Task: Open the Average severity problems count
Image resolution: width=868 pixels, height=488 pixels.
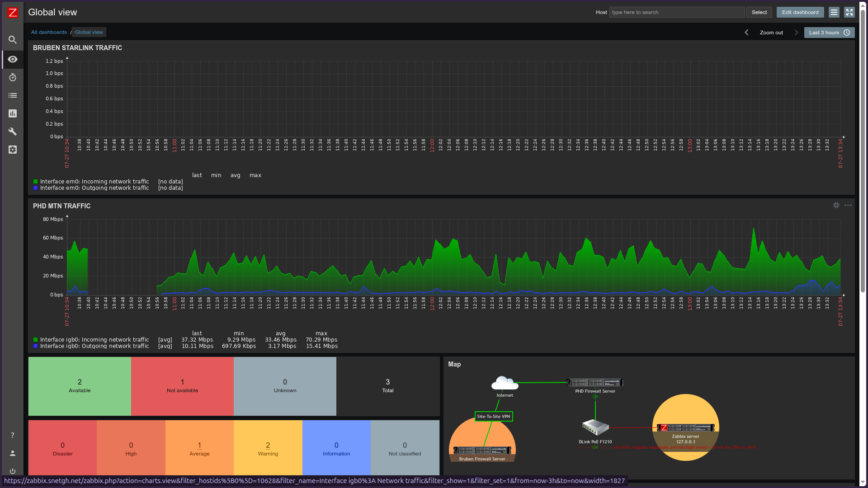Action: pyautogui.click(x=199, y=445)
